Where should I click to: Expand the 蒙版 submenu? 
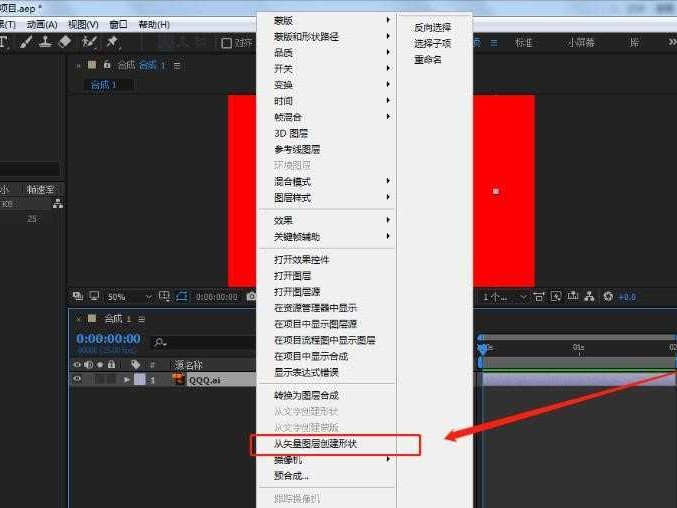[x=326, y=20]
